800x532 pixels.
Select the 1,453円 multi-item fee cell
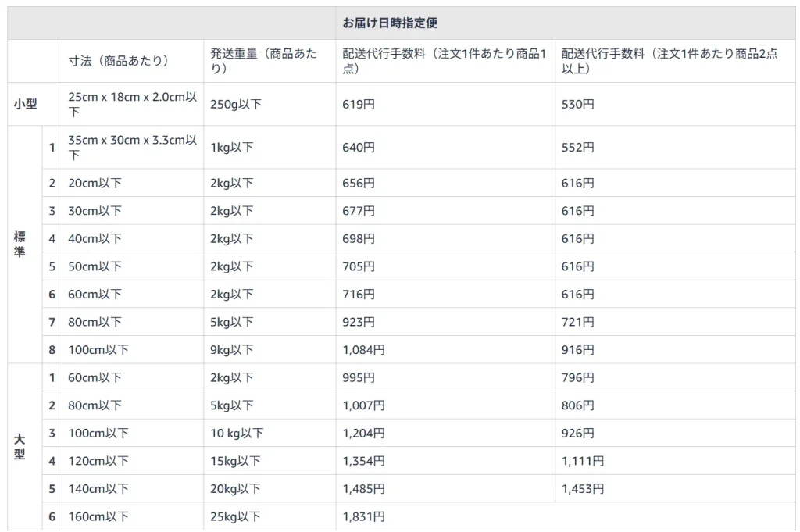pyautogui.click(x=579, y=488)
